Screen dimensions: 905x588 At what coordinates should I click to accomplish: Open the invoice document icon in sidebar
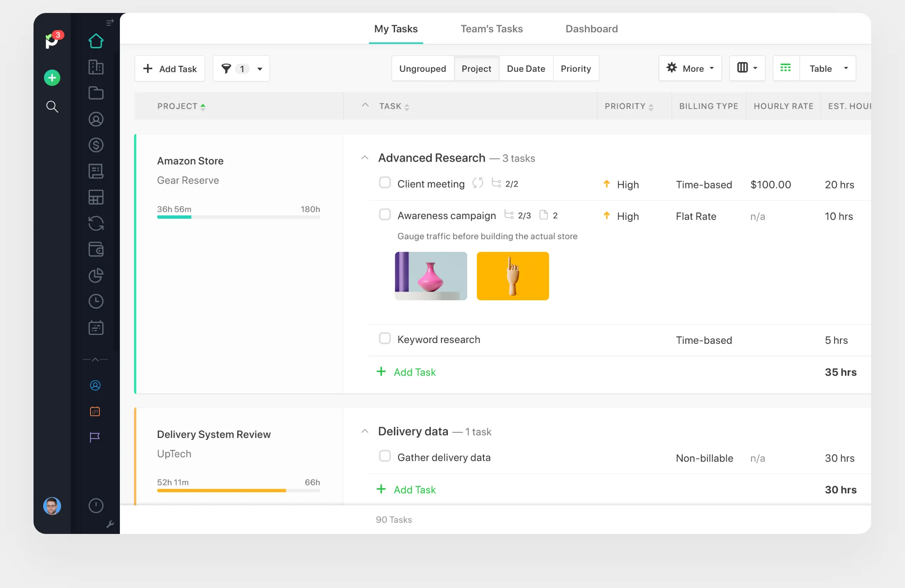coord(96,171)
